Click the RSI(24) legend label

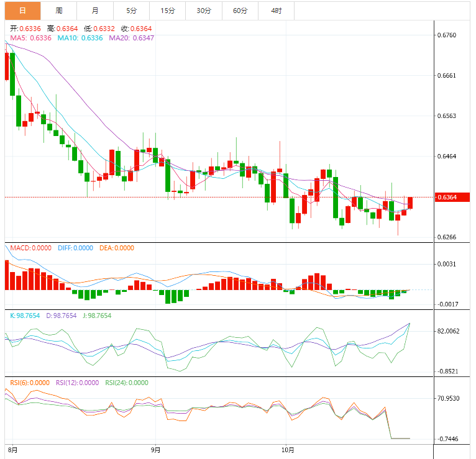pos(127,383)
